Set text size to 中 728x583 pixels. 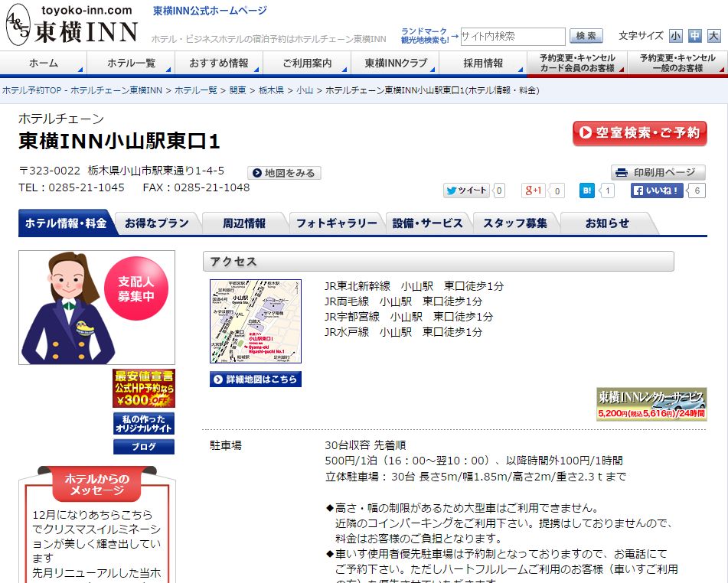(x=694, y=36)
